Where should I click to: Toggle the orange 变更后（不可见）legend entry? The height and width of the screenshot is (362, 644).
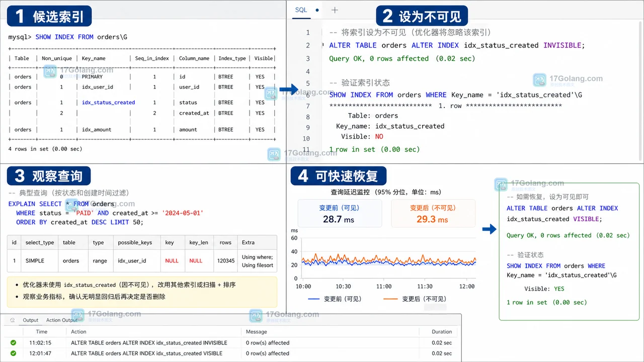tap(415, 299)
